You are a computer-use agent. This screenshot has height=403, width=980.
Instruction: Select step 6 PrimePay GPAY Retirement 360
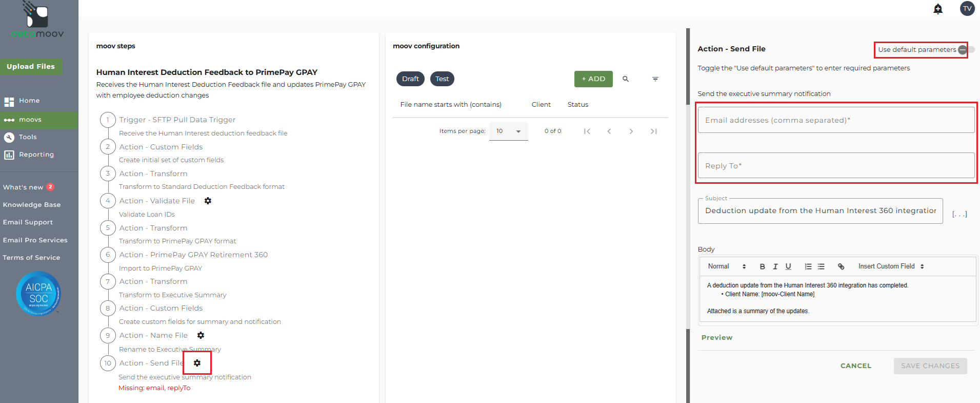pyautogui.click(x=193, y=255)
